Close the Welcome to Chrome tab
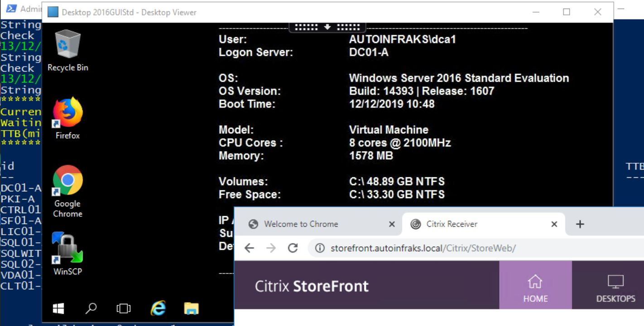The image size is (644, 326). click(392, 224)
